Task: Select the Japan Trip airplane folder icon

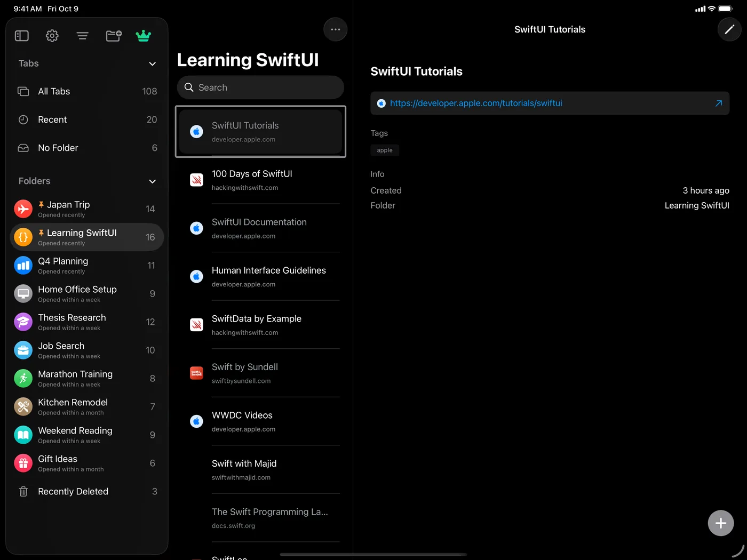Action: 23,209
